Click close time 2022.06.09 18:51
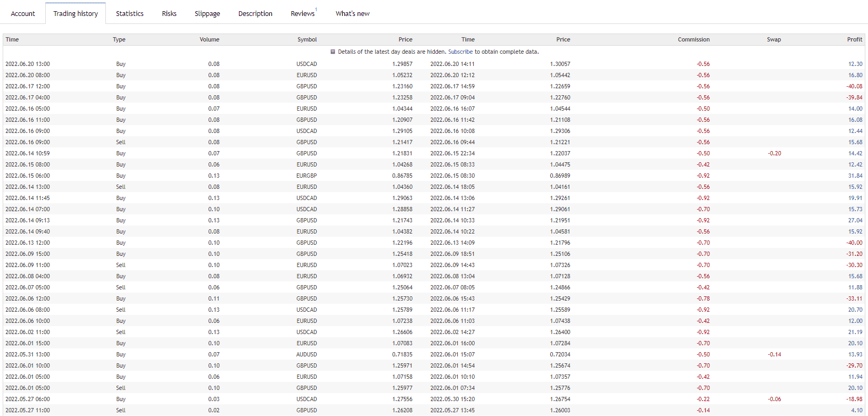868x416 pixels. pos(452,254)
